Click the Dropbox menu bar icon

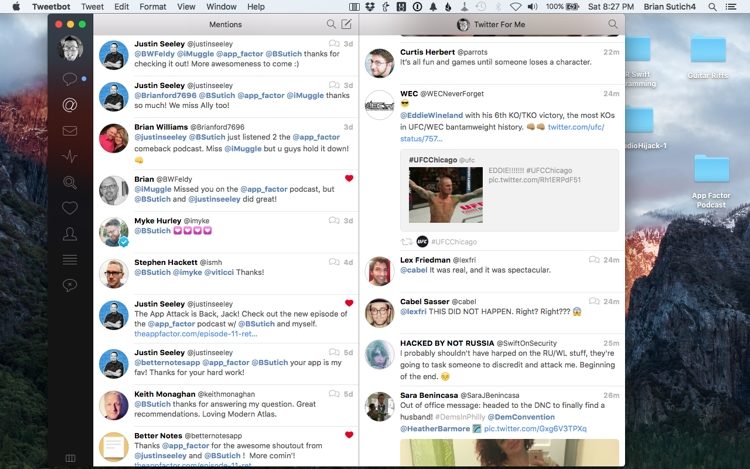point(370,7)
